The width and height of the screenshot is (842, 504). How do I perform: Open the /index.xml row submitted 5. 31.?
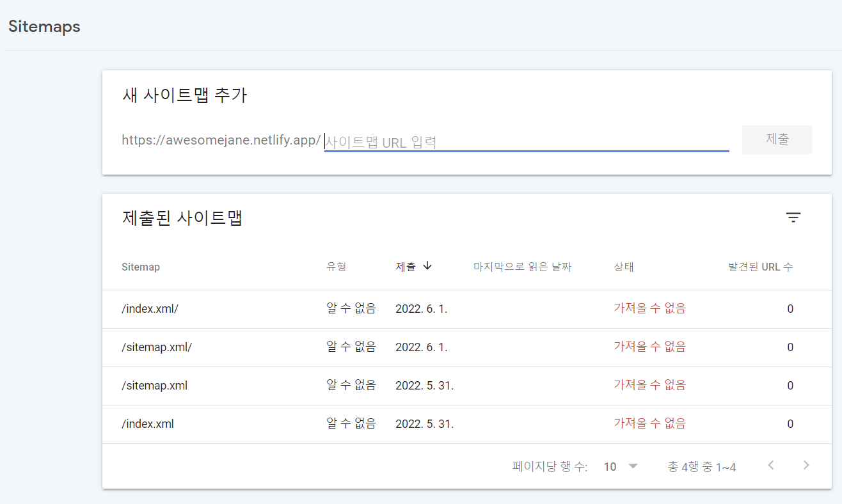[467, 424]
